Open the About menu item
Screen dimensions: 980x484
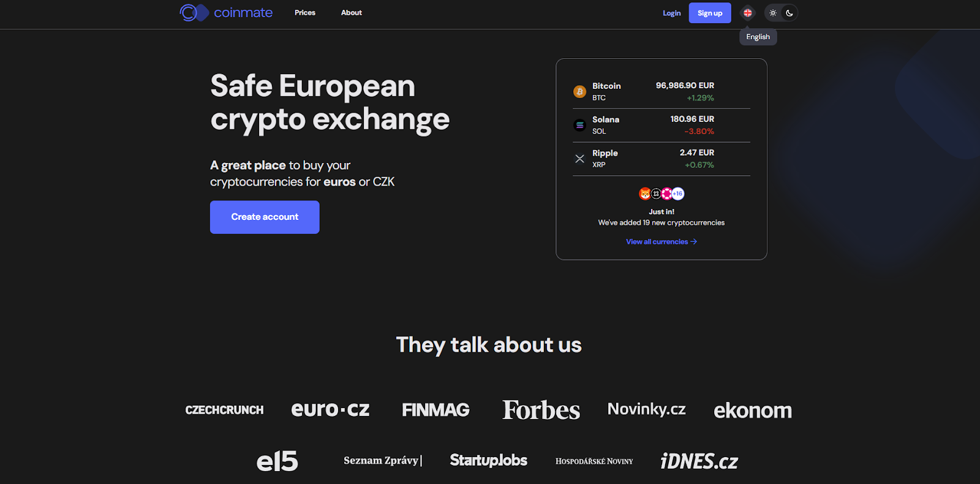pyautogui.click(x=352, y=13)
